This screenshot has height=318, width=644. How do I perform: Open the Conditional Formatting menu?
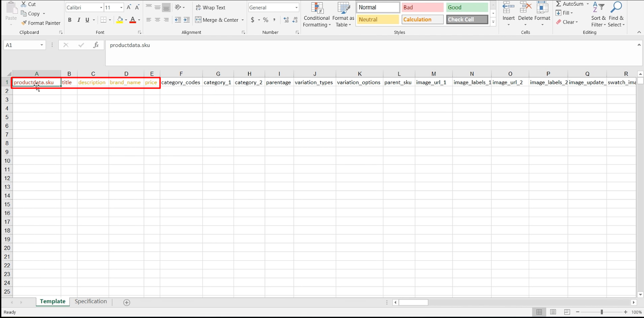tap(317, 15)
